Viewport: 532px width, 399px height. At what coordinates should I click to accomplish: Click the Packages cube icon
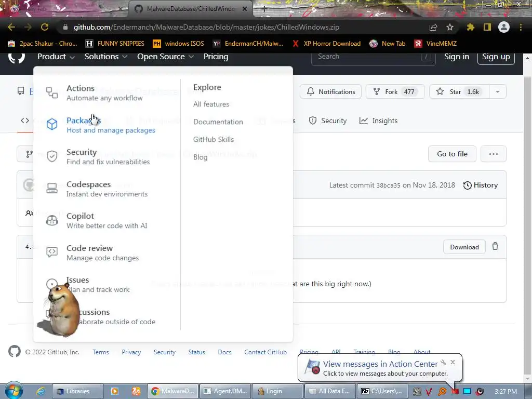[x=52, y=124]
